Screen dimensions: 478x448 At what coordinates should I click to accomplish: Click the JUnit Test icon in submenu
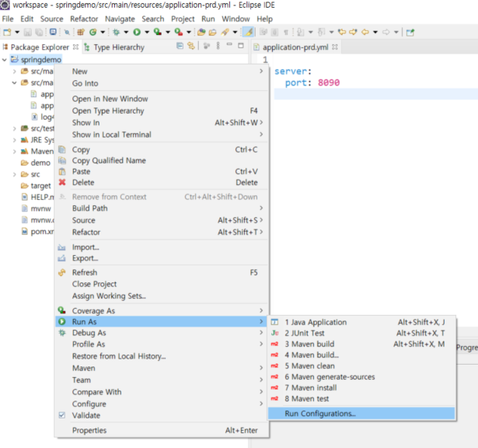pos(274,333)
